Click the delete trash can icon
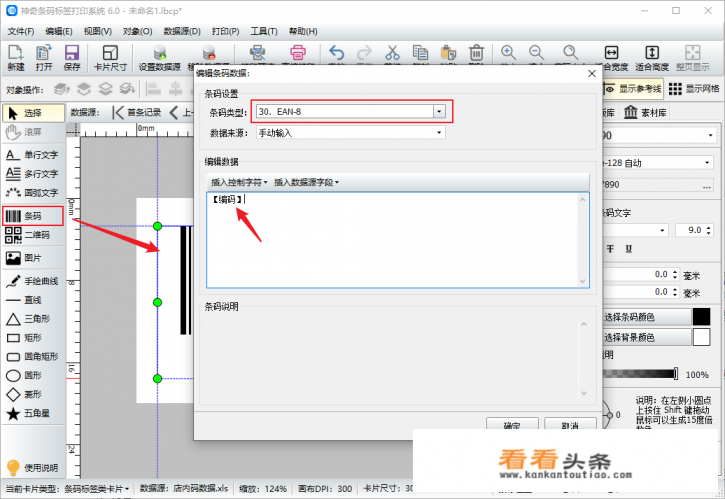 tap(476, 53)
